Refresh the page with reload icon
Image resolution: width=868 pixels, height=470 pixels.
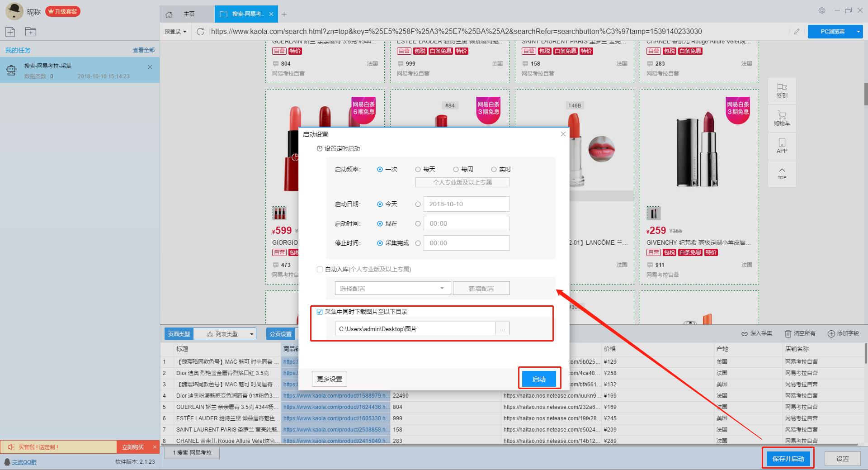(x=201, y=31)
